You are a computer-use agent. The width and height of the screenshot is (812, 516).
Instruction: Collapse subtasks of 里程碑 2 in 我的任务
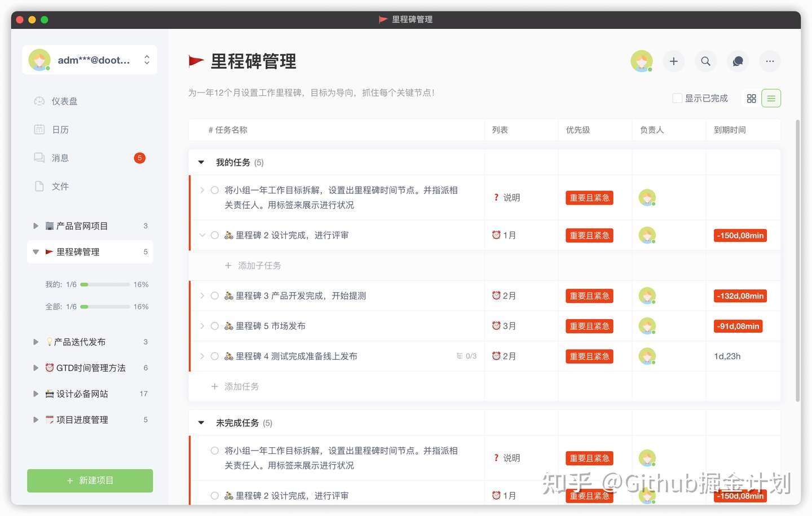[202, 235]
